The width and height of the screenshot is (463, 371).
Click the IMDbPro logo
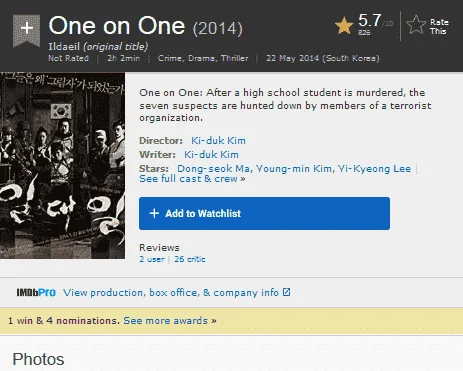pyautogui.click(x=36, y=293)
